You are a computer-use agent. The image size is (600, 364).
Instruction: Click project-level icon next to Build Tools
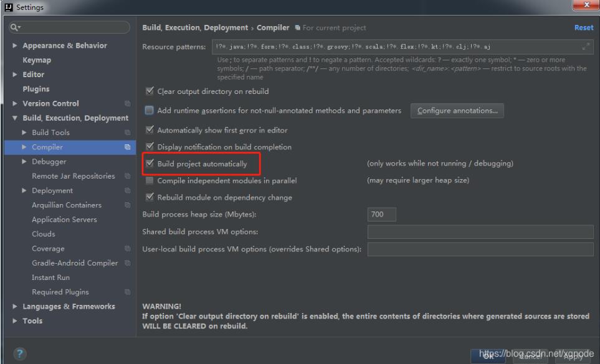click(128, 133)
